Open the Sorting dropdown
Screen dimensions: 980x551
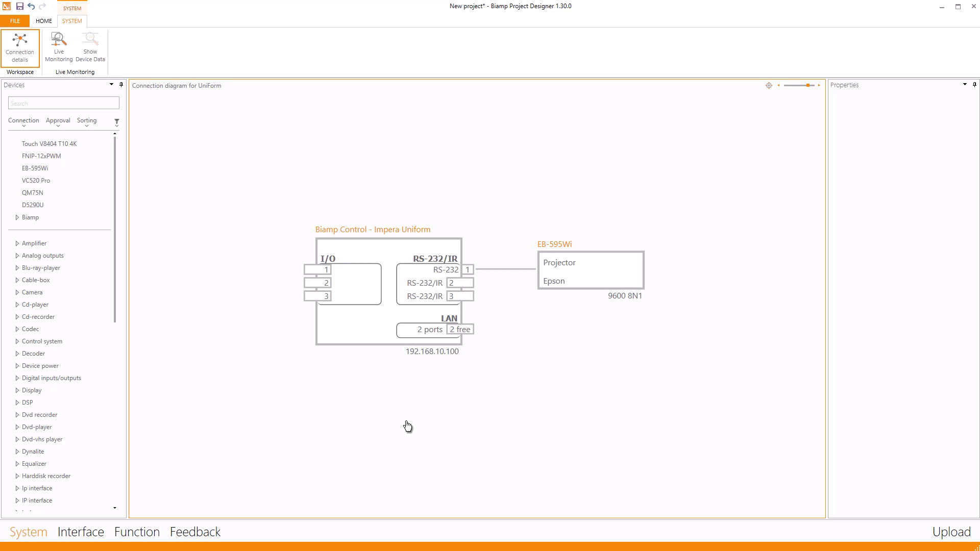(86, 121)
